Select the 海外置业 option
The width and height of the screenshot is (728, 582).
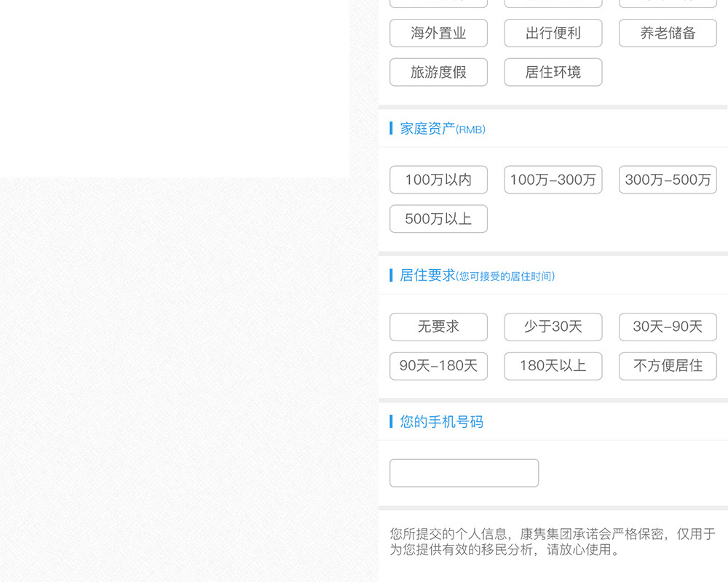(x=438, y=33)
